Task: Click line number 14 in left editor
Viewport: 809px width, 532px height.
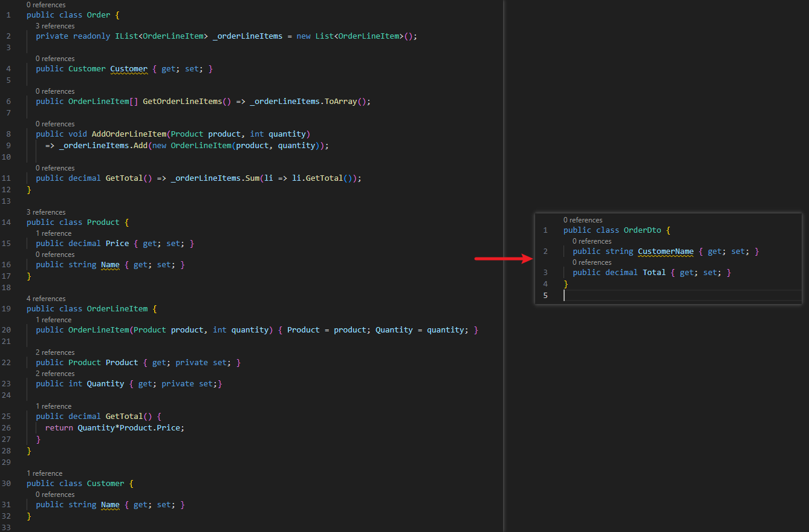Action: pyautogui.click(x=7, y=222)
